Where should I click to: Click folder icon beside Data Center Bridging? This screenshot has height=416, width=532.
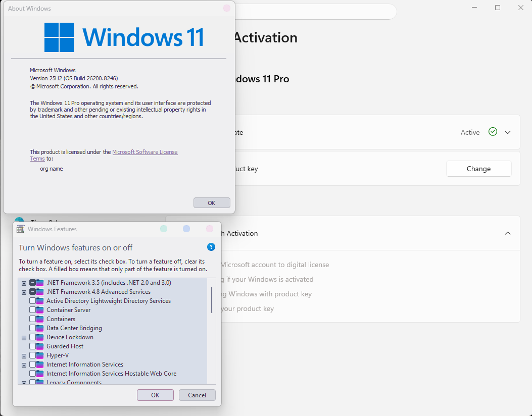click(40, 328)
